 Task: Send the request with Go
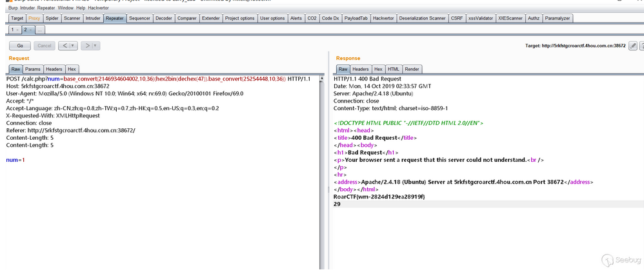(x=20, y=46)
